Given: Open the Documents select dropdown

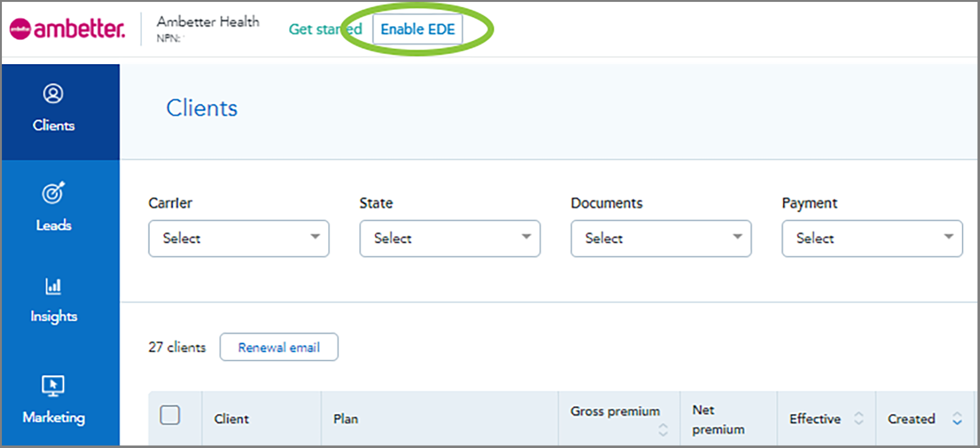Looking at the screenshot, I should tap(661, 238).
